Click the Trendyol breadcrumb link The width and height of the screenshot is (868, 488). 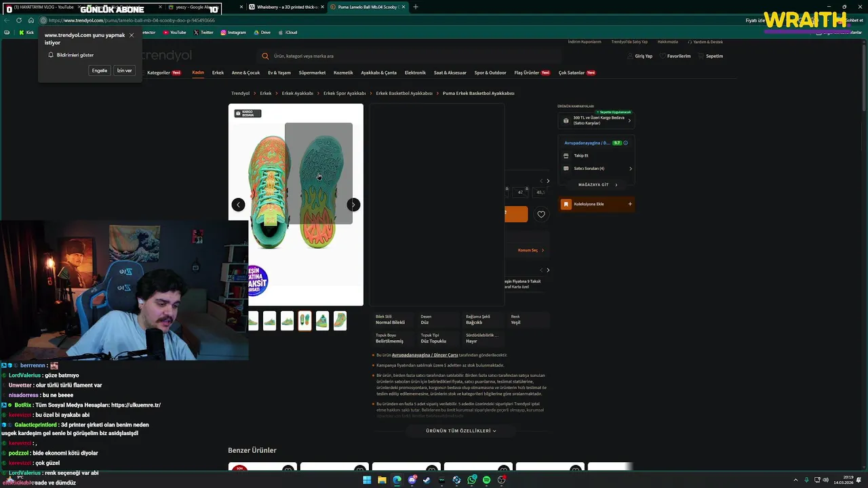pyautogui.click(x=240, y=94)
